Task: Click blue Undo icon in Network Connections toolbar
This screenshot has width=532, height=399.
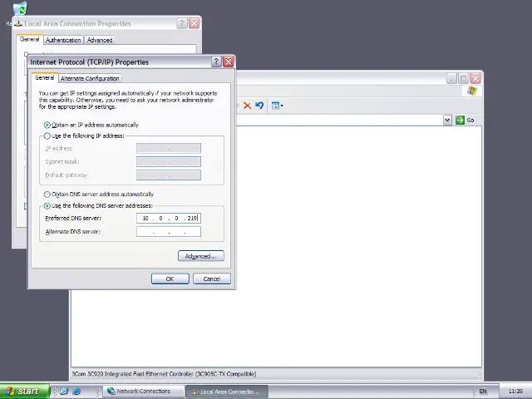Action: click(259, 106)
